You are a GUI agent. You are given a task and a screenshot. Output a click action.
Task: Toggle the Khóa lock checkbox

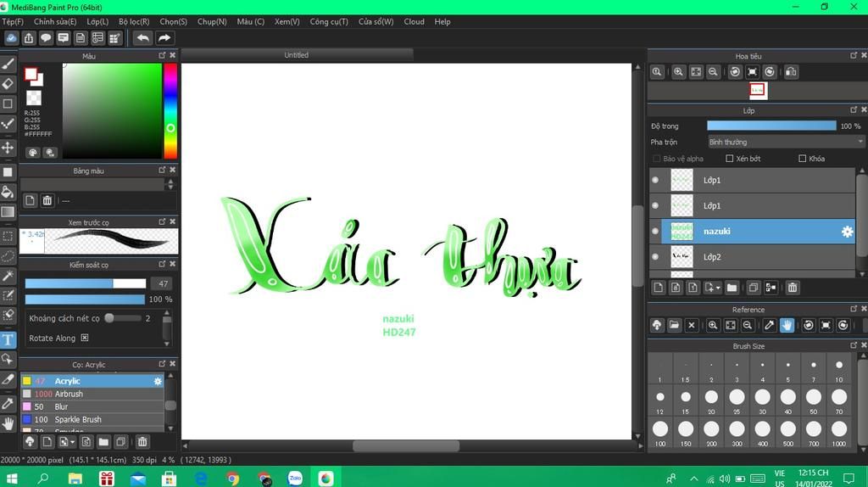pyautogui.click(x=802, y=159)
